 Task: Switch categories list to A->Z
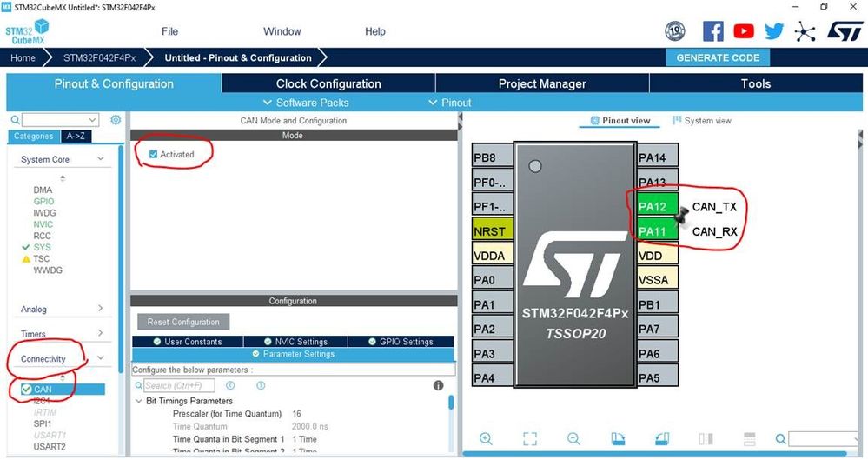tap(76, 136)
